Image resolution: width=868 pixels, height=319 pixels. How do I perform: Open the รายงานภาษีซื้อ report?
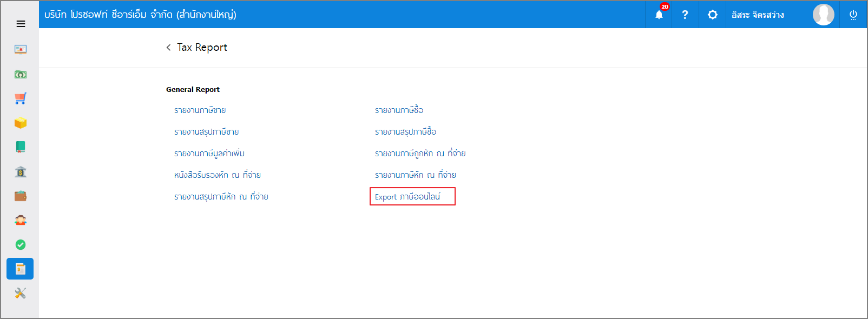pyautogui.click(x=399, y=110)
